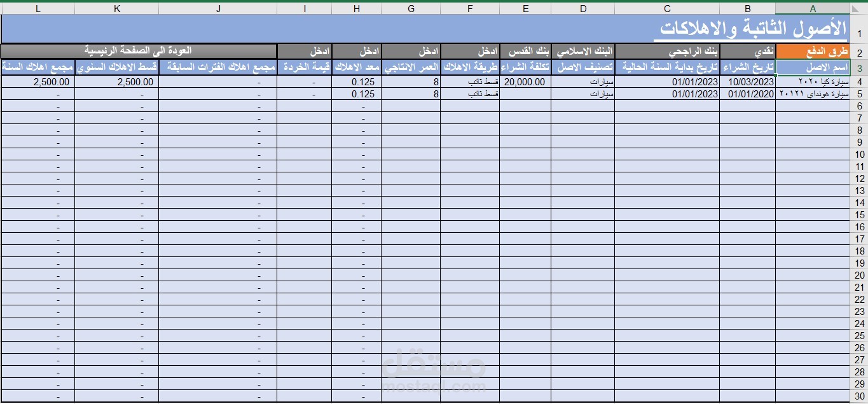Image resolution: width=868 pixels, height=404 pixels.
Task: Select 2,500.00 in column L
Action: (x=38, y=81)
